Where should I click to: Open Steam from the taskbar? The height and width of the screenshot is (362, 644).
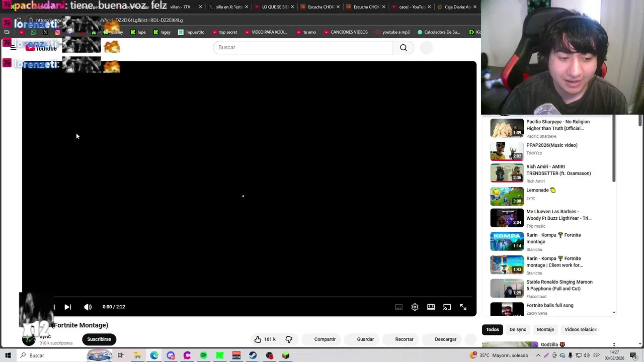point(253,355)
